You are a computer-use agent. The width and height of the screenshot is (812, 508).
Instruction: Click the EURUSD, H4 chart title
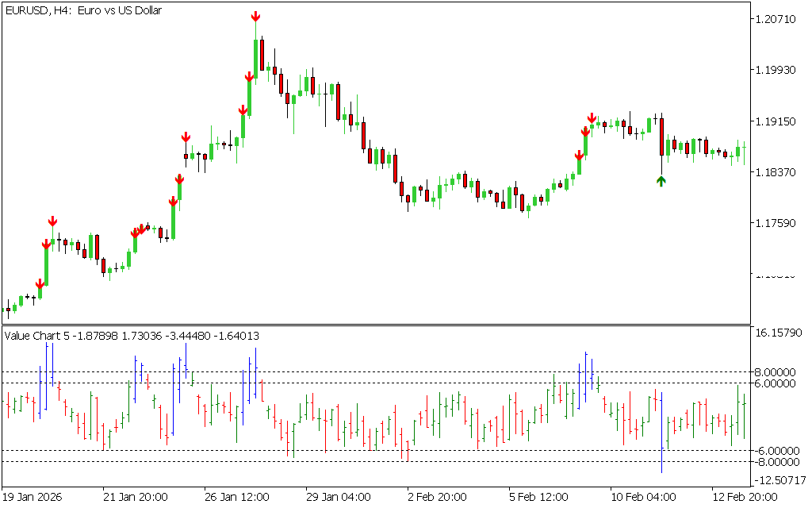tap(83, 11)
